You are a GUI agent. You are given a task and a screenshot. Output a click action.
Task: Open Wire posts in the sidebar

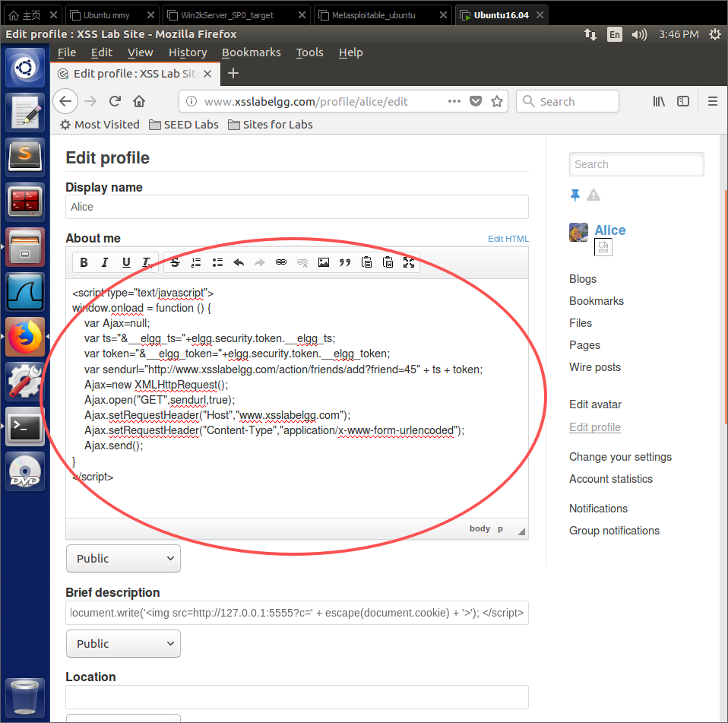click(595, 367)
